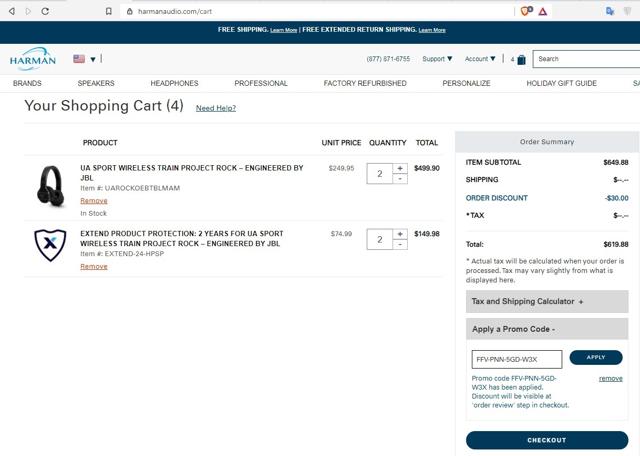Open the Support dropdown menu
Viewport: 640px width, 456px height.
click(437, 59)
